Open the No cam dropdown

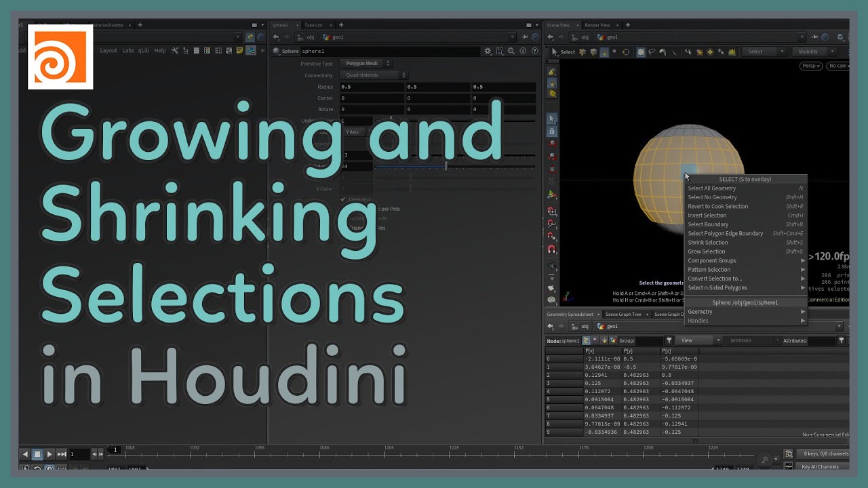pyautogui.click(x=837, y=66)
